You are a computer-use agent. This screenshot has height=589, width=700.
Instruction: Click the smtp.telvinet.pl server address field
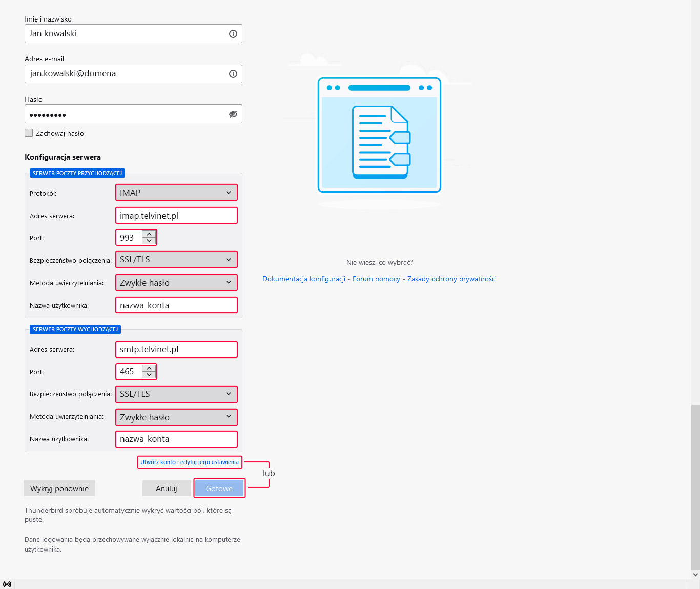176,349
